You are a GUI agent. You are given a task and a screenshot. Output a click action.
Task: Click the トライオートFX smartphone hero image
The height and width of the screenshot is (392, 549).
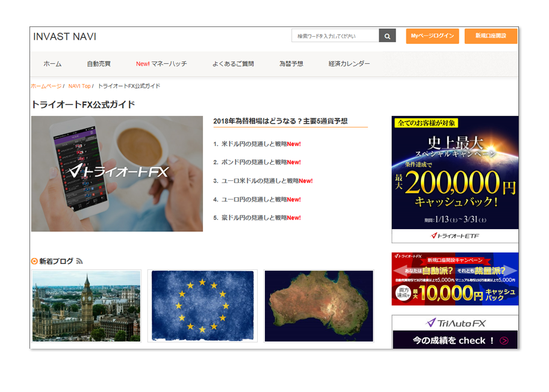coord(117,174)
